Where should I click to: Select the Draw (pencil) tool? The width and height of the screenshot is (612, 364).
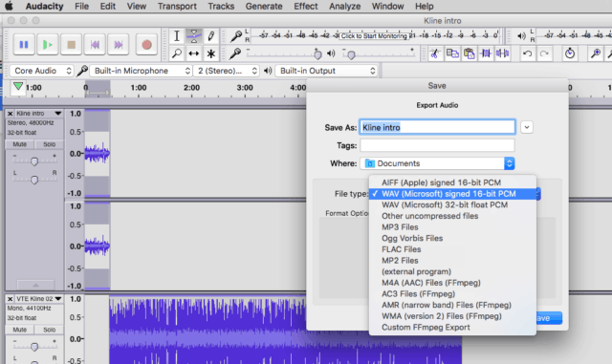tap(210, 36)
